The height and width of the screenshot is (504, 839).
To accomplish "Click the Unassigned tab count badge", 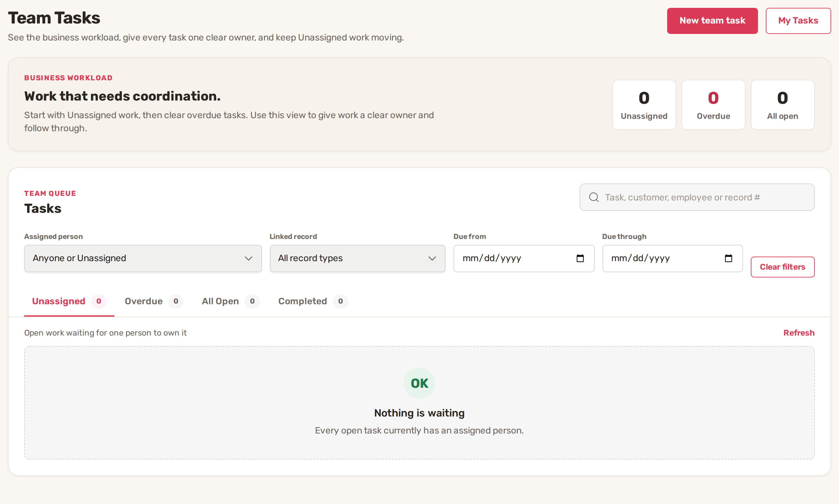I will pyautogui.click(x=99, y=301).
